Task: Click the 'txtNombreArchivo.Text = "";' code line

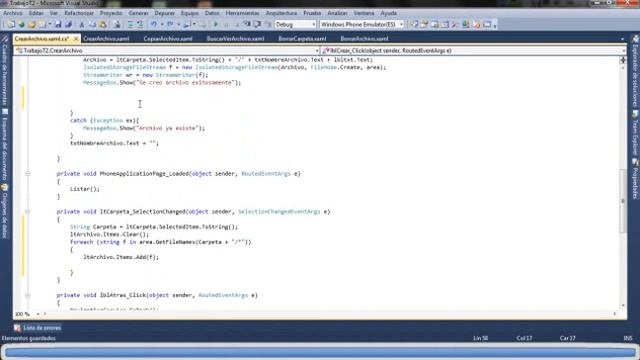Action: click(114, 143)
